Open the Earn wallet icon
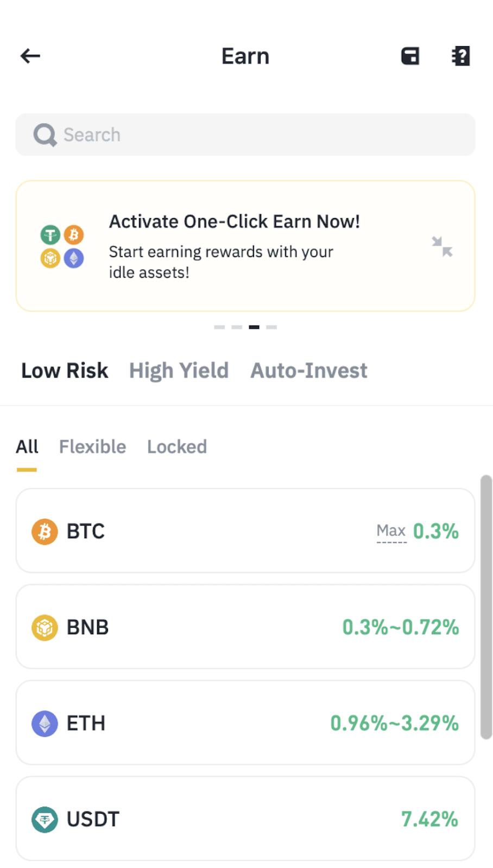Viewport: 493px width, 868px height. click(410, 56)
